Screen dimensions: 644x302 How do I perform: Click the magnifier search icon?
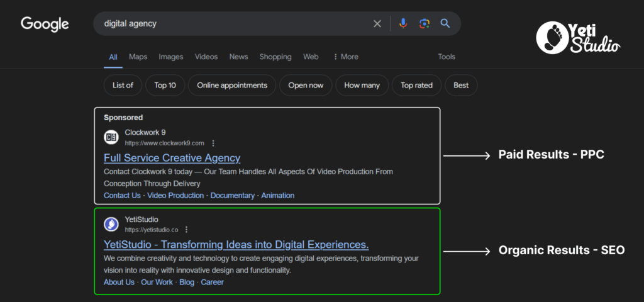coord(445,23)
